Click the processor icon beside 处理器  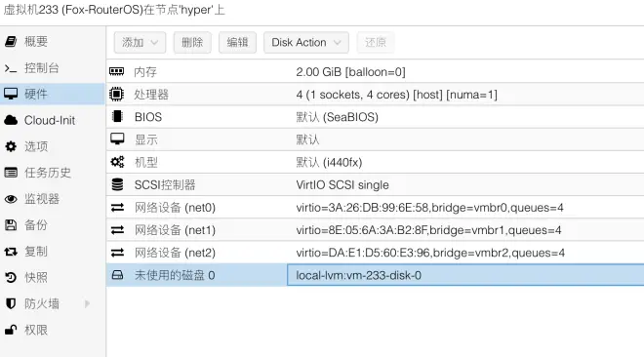click(x=117, y=95)
